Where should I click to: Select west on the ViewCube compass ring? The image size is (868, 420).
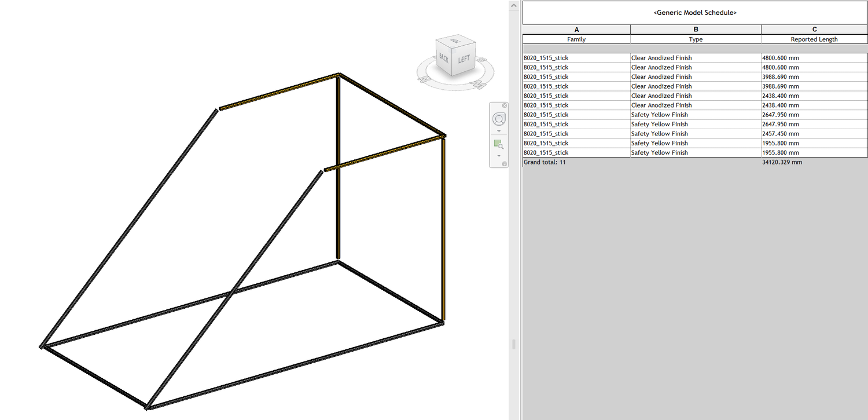tap(479, 84)
